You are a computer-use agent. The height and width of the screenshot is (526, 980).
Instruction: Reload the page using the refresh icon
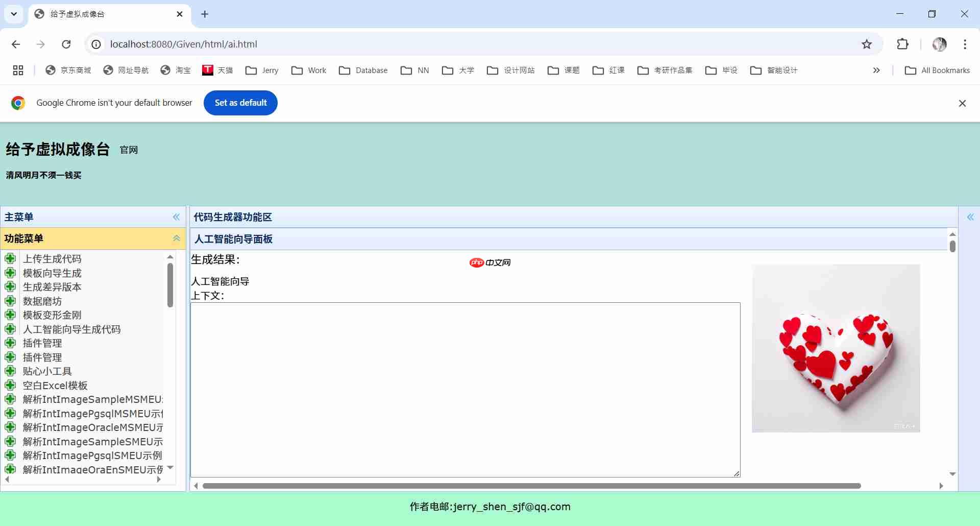pos(66,44)
